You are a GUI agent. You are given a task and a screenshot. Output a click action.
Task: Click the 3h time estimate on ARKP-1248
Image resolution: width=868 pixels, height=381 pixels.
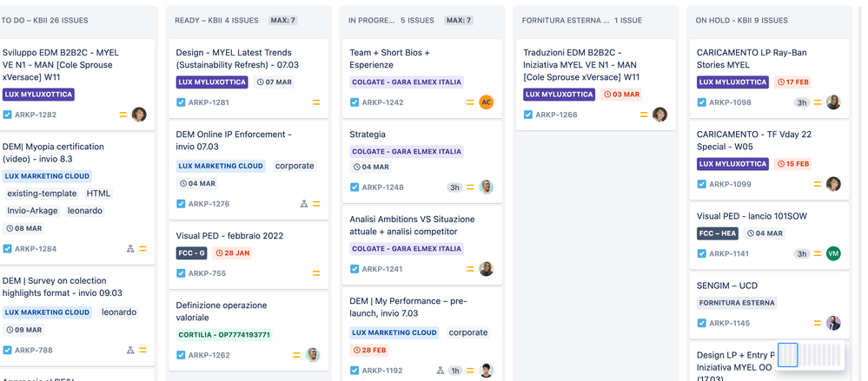coord(455,187)
